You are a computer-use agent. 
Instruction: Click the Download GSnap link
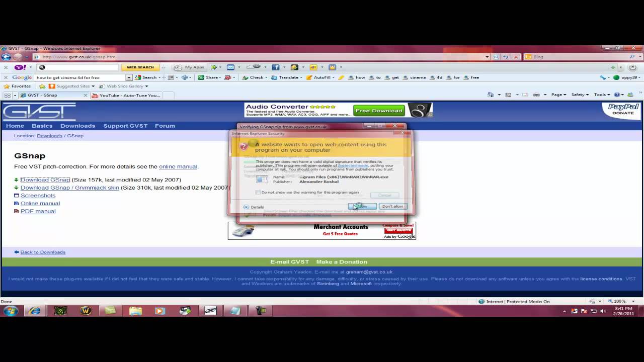45,179
